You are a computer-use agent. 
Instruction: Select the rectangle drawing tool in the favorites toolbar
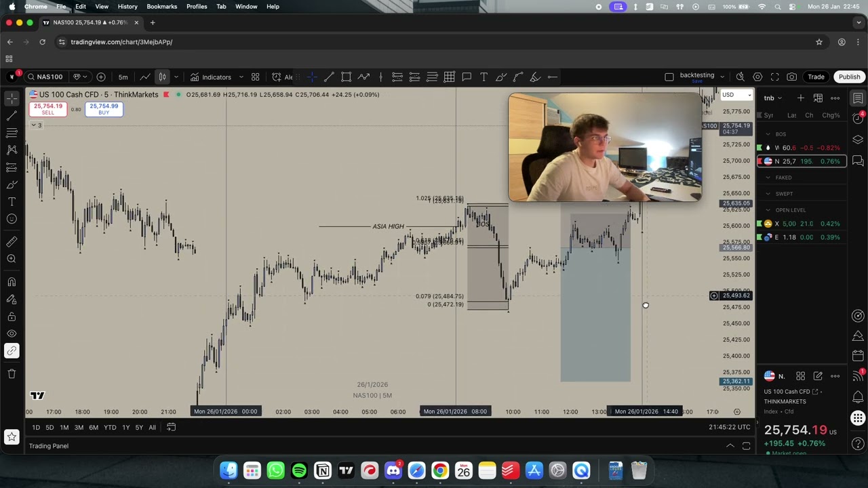coord(346,77)
